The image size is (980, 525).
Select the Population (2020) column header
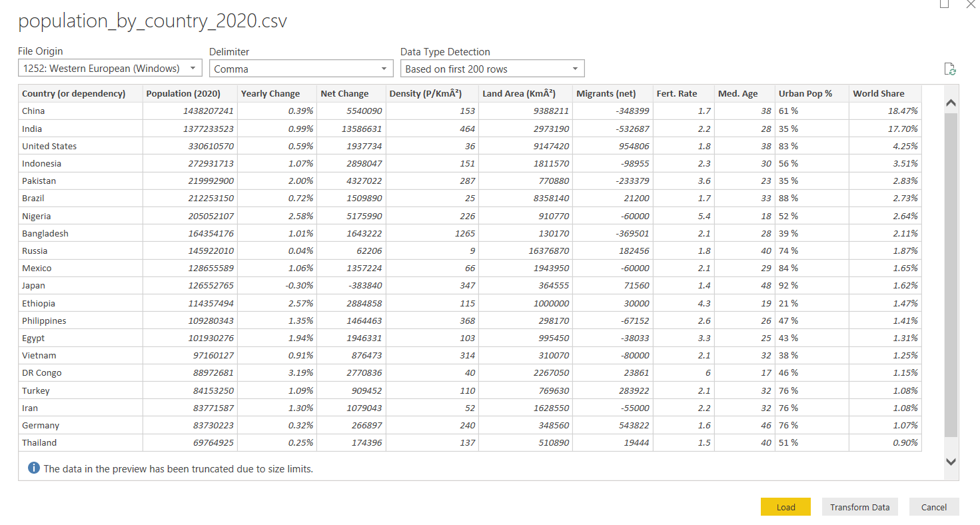coord(183,94)
